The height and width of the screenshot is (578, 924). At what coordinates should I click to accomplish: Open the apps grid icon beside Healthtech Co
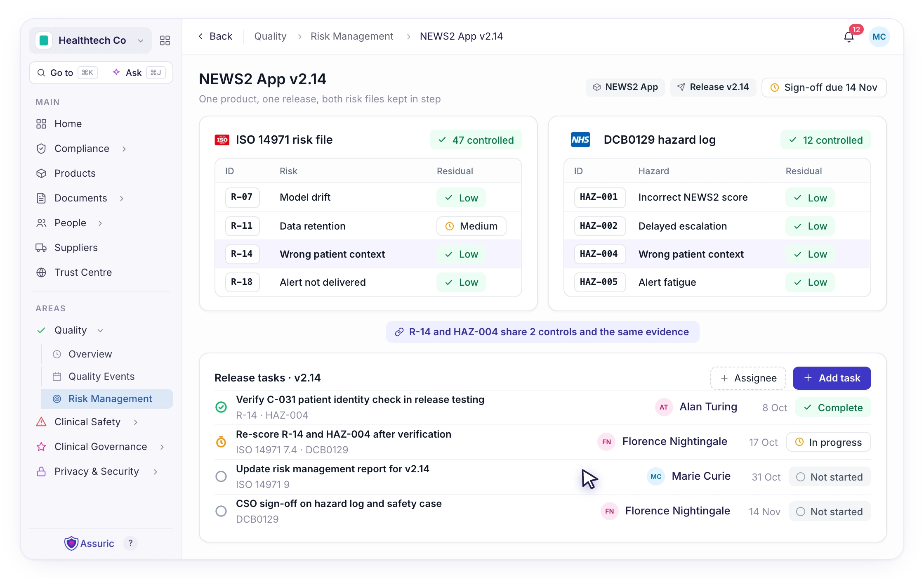[165, 40]
